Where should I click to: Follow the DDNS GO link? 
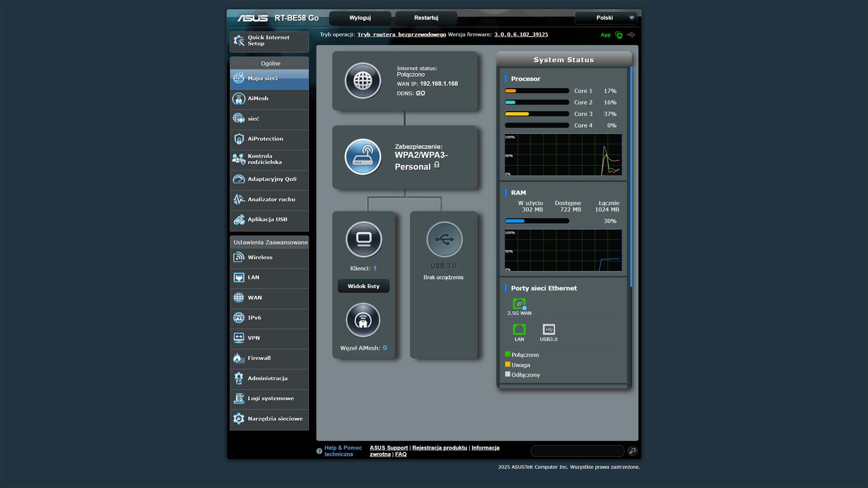(x=420, y=93)
